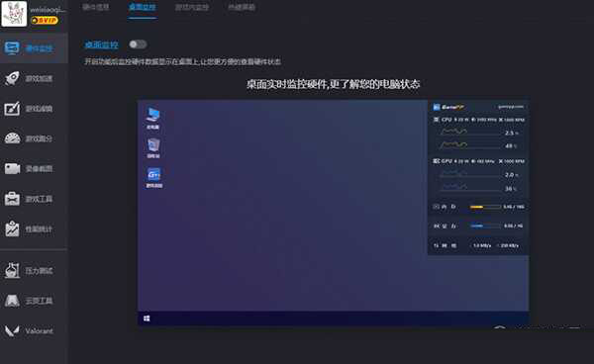Select the 游戏滤镜 brush-and-frame icon
This screenshot has width=594, height=364.
click(x=12, y=109)
